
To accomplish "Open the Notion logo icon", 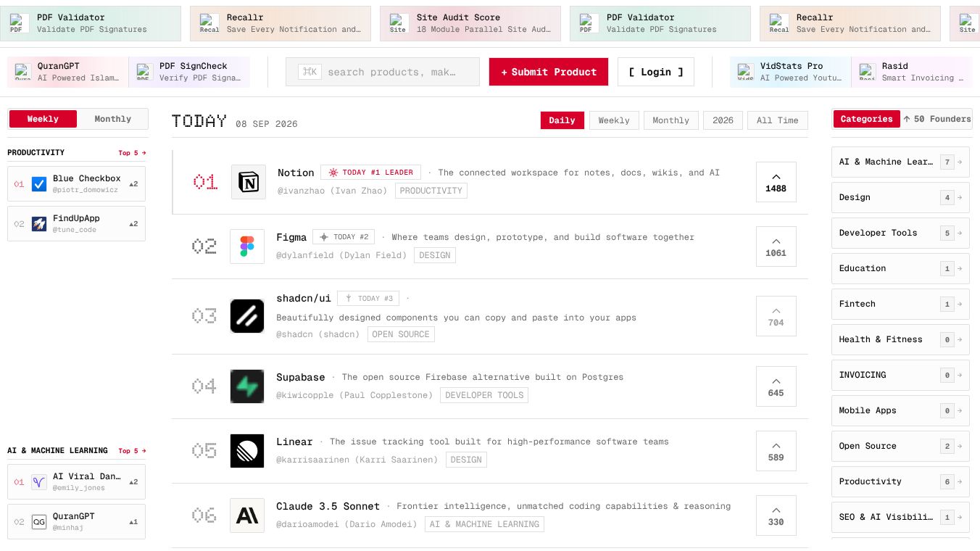I will point(249,182).
